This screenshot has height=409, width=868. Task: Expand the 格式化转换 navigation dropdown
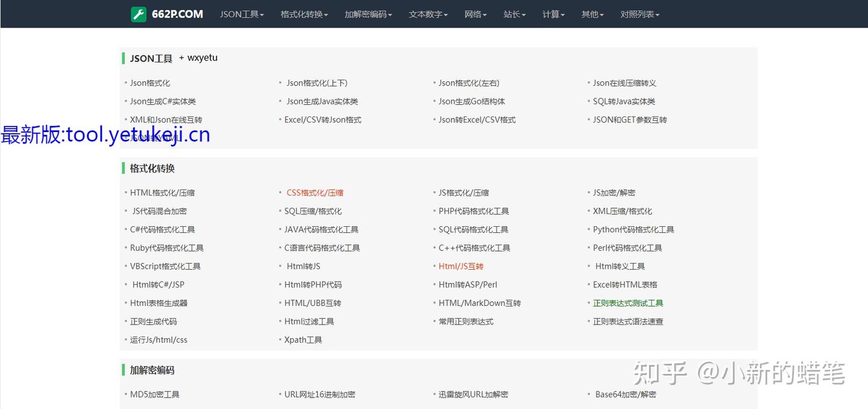tap(304, 14)
